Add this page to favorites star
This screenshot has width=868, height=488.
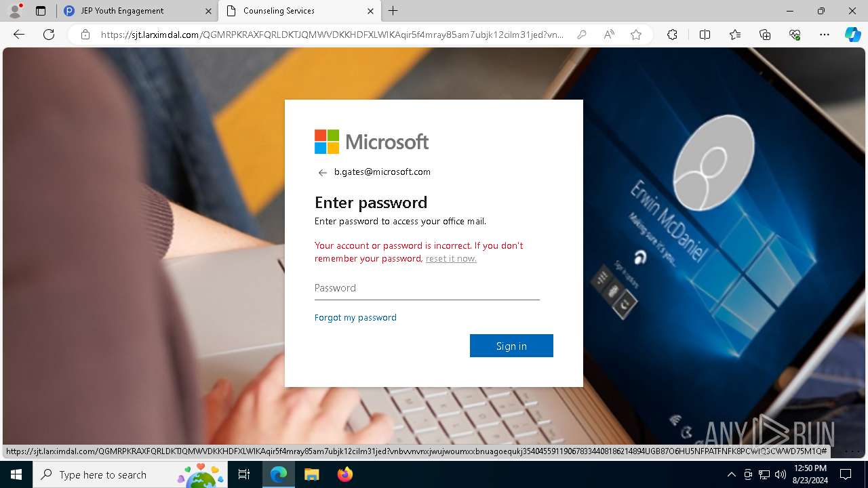(x=636, y=35)
